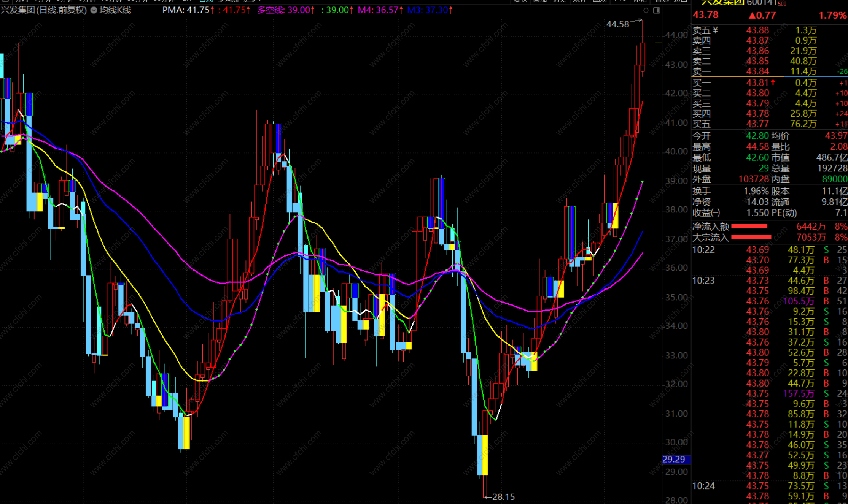Select the 多空线 39.00 indicator label
This screenshot has height=504, width=848.
[x=284, y=10]
